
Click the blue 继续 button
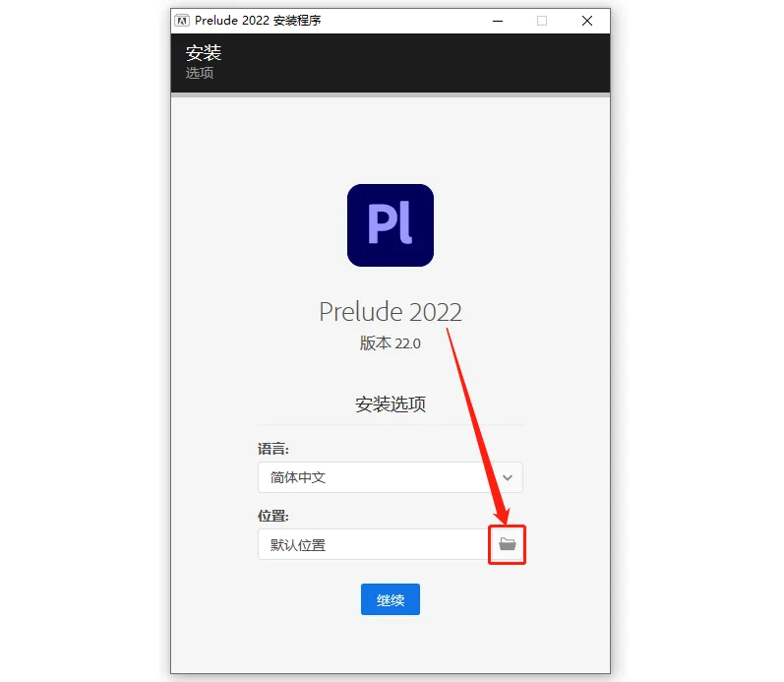click(390, 599)
